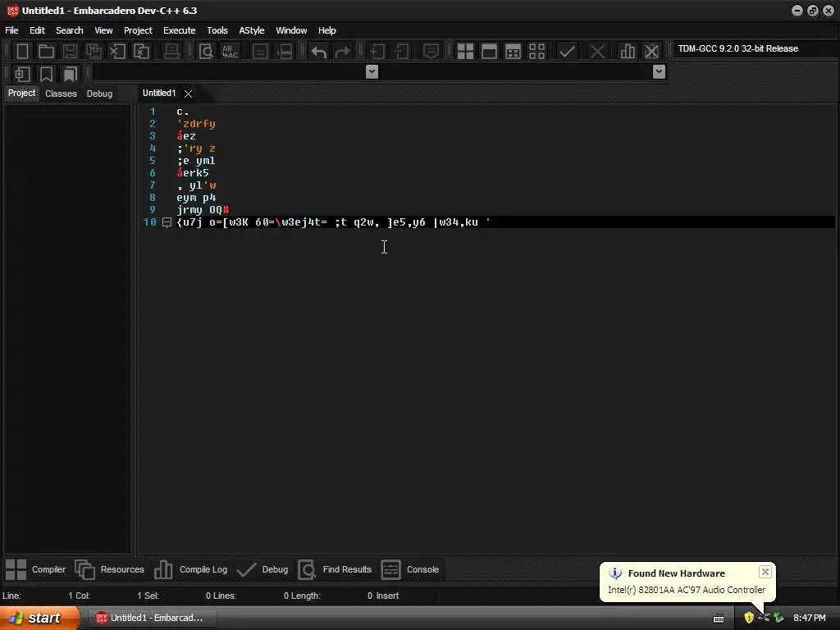Viewport: 840px width, 630px height.
Task: Close the Untitled1 editor tab
Action: click(188, 94)
